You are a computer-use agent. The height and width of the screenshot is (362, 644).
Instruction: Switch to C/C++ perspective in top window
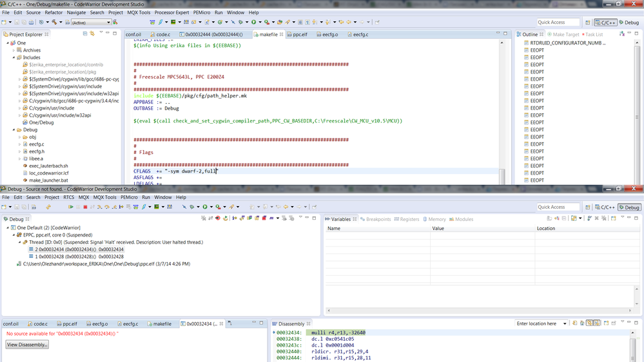click(605, 22)
